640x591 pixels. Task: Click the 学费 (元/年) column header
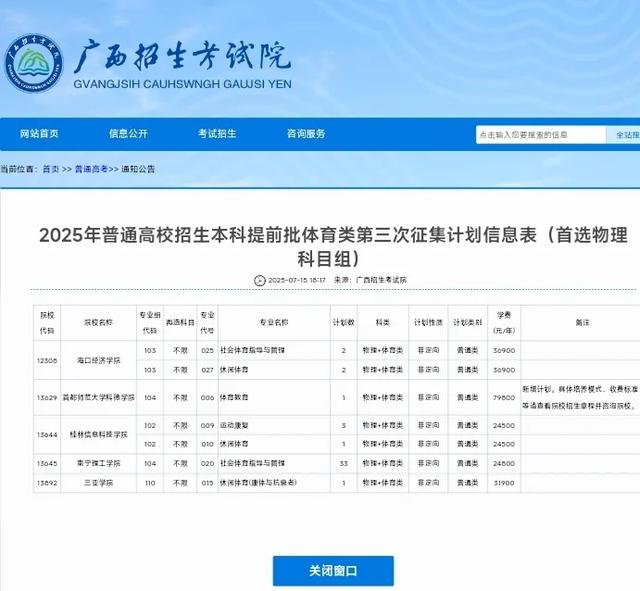(504, 322)
